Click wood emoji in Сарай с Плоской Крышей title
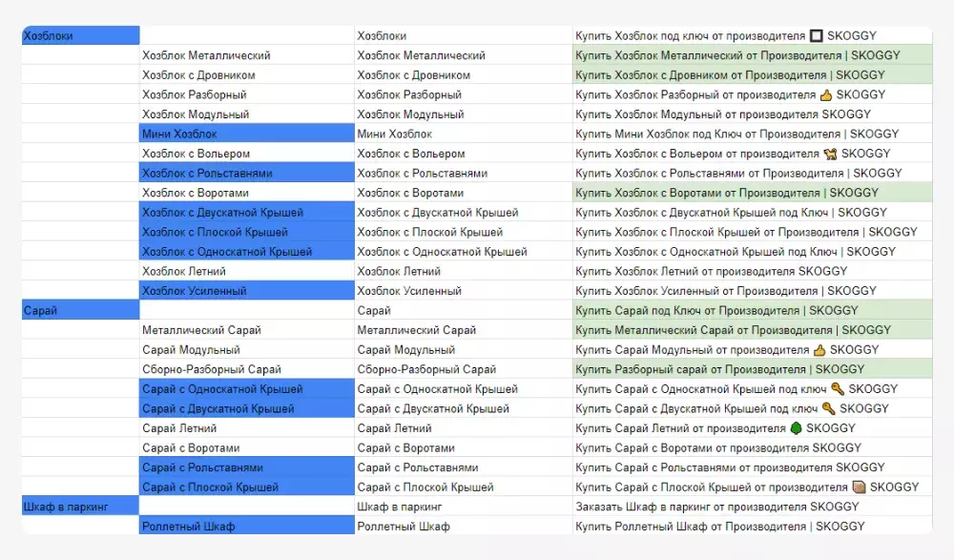954x560 pixels. click(858, 487)
